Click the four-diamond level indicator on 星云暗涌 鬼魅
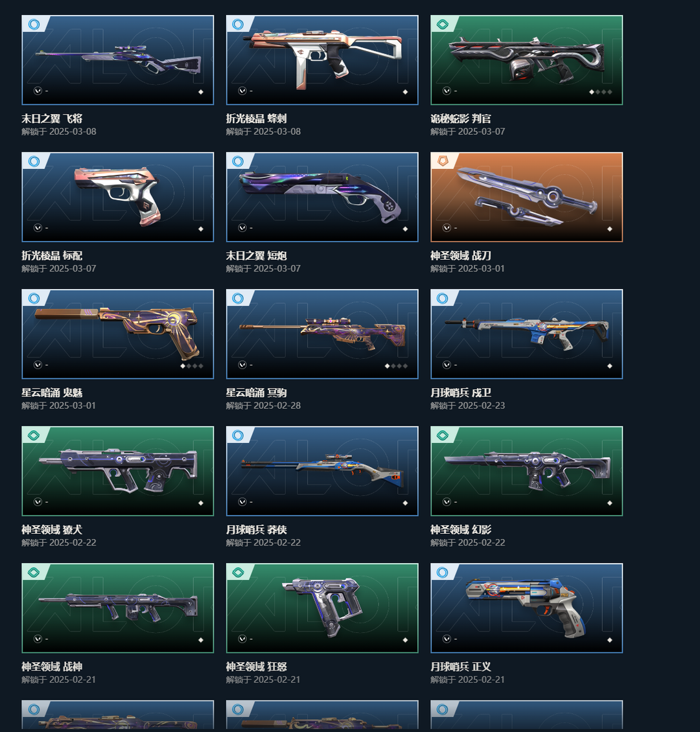This screenshot has height=732, width=700. 191,366
